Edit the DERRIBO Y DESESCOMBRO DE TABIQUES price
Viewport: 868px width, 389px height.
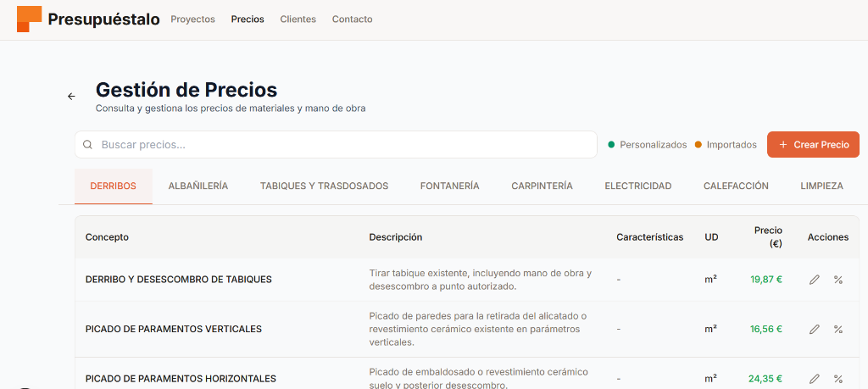click(x=814, y=280)
